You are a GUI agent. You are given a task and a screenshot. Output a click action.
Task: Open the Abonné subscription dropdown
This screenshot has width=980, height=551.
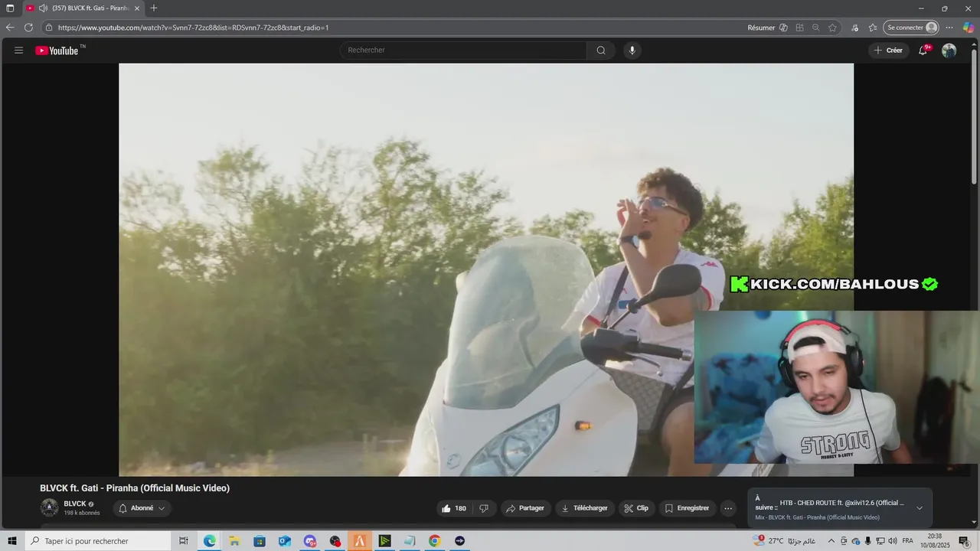142,508
